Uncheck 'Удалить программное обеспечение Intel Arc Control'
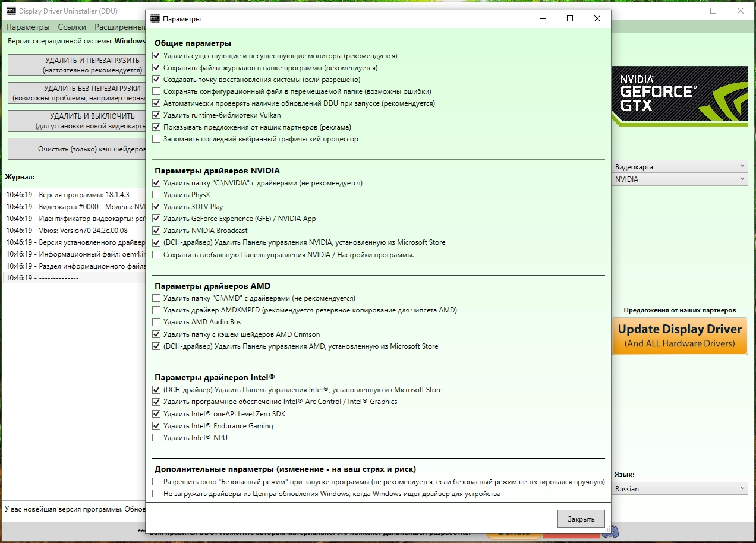Viewport: 756px width, 543px height. pos(156,402)
